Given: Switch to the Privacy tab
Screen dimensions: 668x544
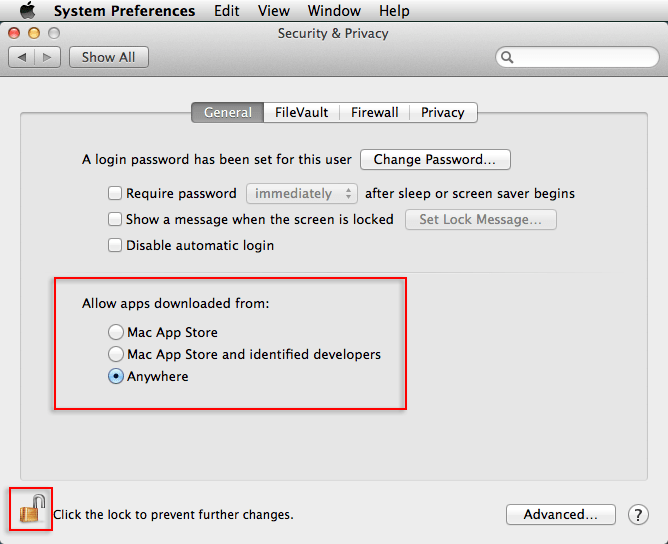Looking at the screenshot, I should click(x=442, y=113).
